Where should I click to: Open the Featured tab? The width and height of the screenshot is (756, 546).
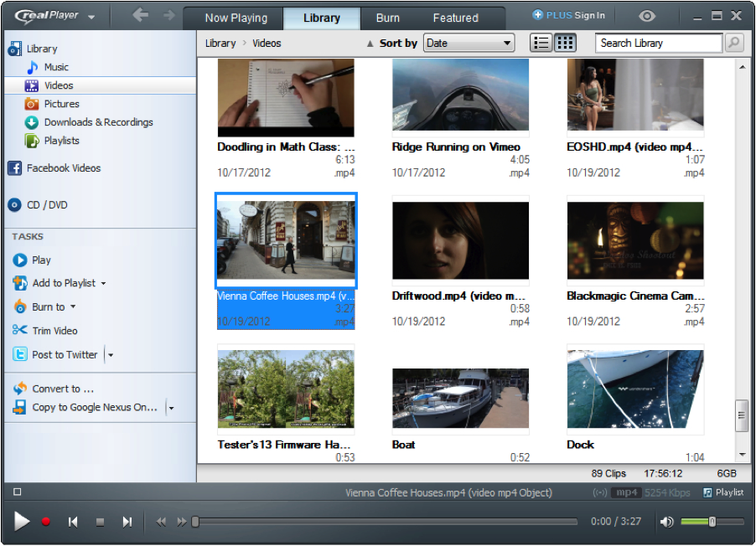coord(456,18)
